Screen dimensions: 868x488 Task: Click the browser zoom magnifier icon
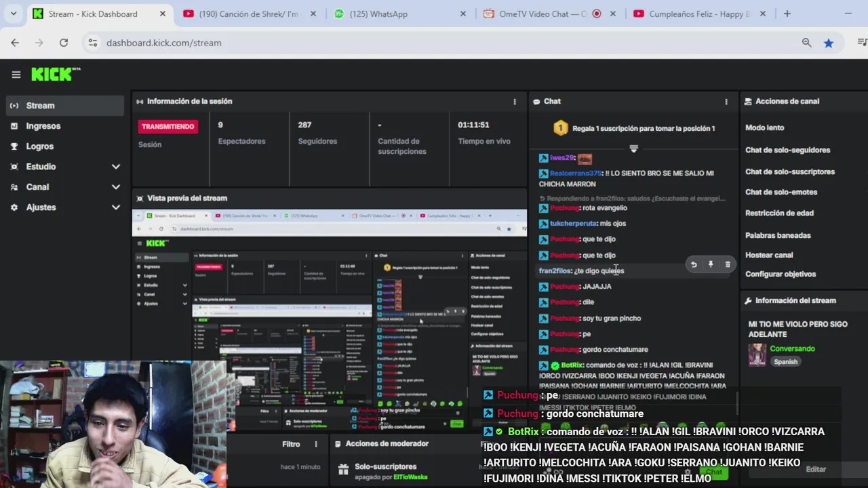(x=806, y=43)
